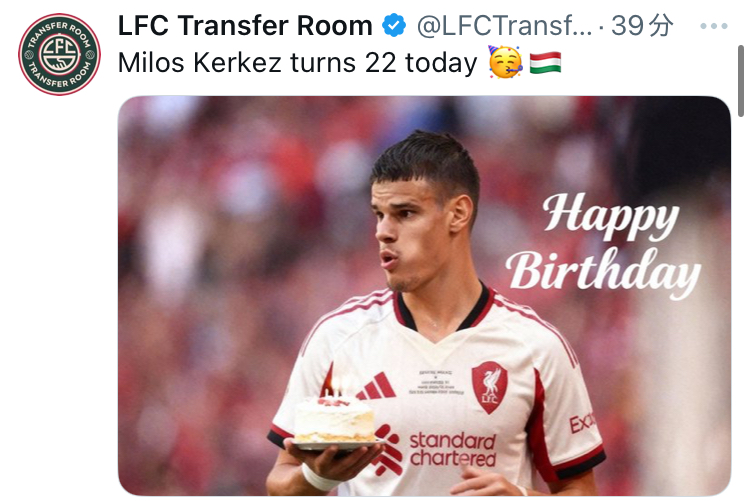Click the white wristband in the photo

point(320,479)
